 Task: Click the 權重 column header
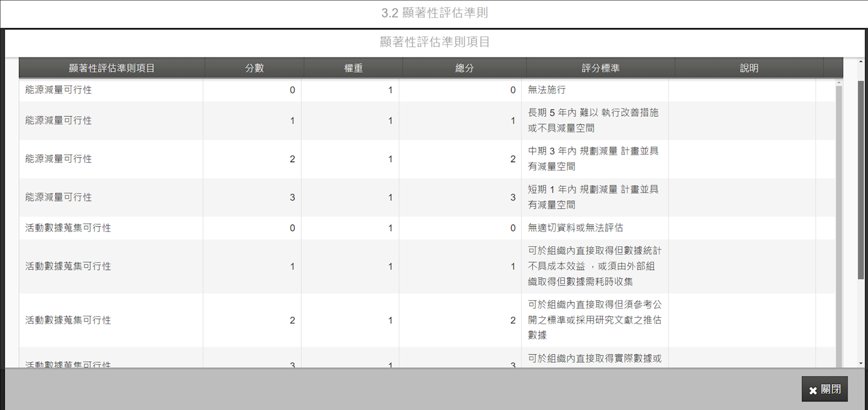click(x=353, y=68)
